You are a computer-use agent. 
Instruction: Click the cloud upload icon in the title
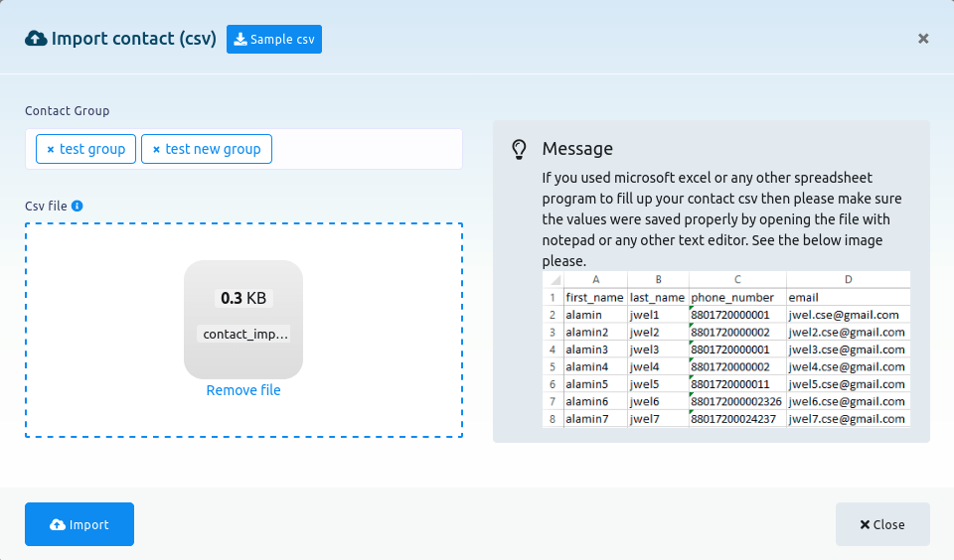pyautogui.click(x=36, y=39)
